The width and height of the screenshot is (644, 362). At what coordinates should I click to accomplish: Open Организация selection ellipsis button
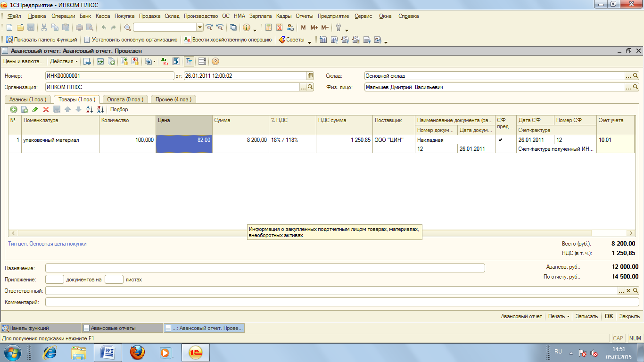303,87
